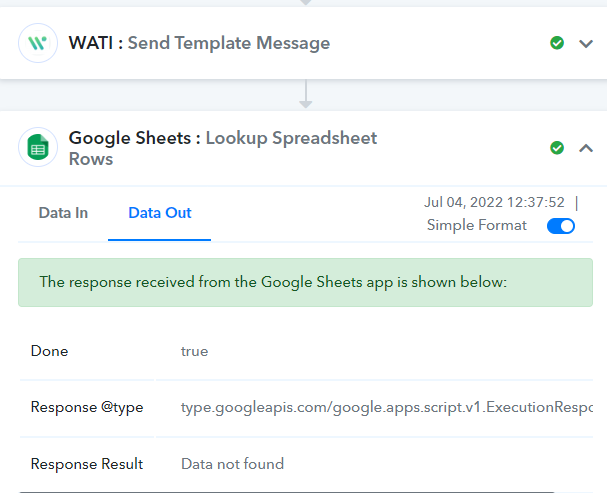Click horizontal scrollbar at bottom of response table

[x=286, y=491]
